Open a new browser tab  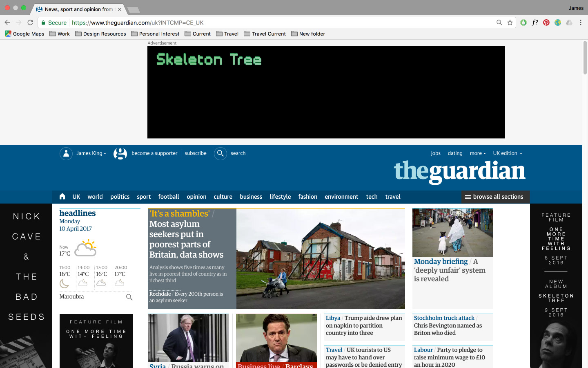click(133, 9)
